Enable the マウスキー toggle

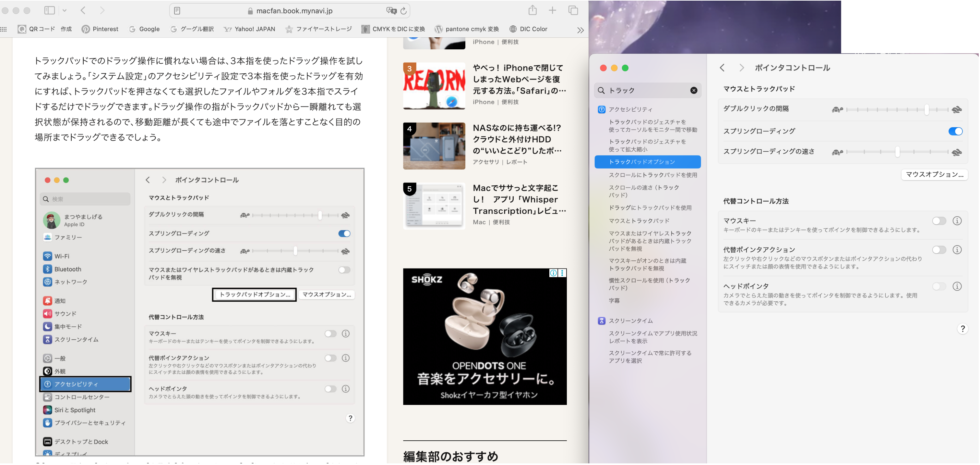[938, 221]
